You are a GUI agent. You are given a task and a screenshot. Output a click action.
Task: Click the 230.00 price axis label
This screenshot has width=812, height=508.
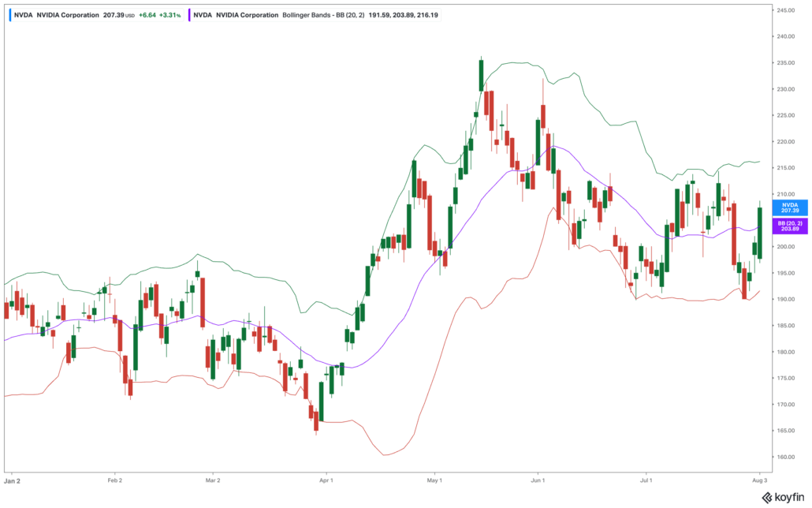(x=785, y=89)
